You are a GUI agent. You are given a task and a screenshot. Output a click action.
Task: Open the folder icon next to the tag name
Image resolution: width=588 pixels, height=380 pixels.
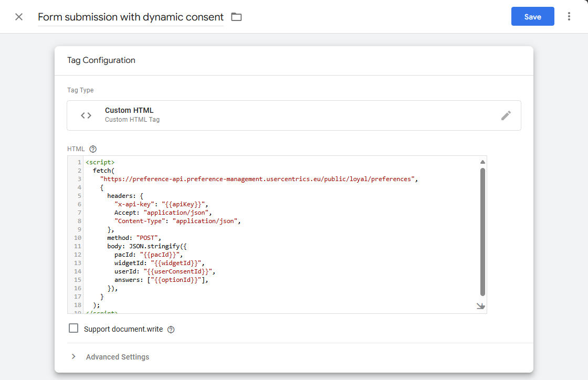click(236, 17)
